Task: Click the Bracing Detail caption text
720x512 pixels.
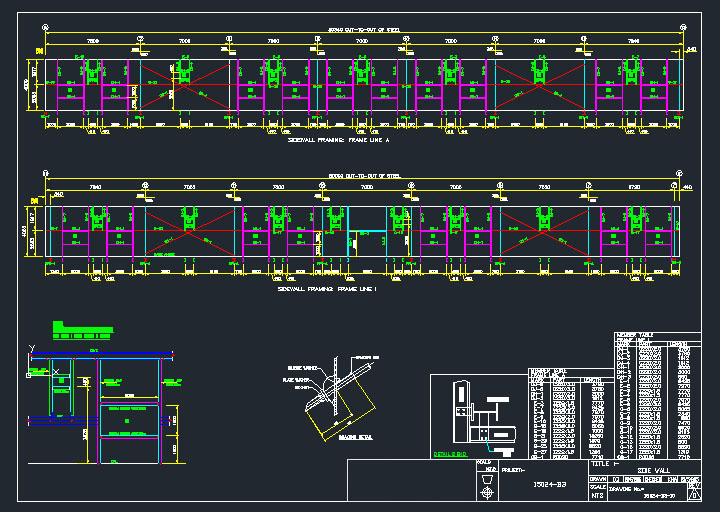Action: coord(326,438)
